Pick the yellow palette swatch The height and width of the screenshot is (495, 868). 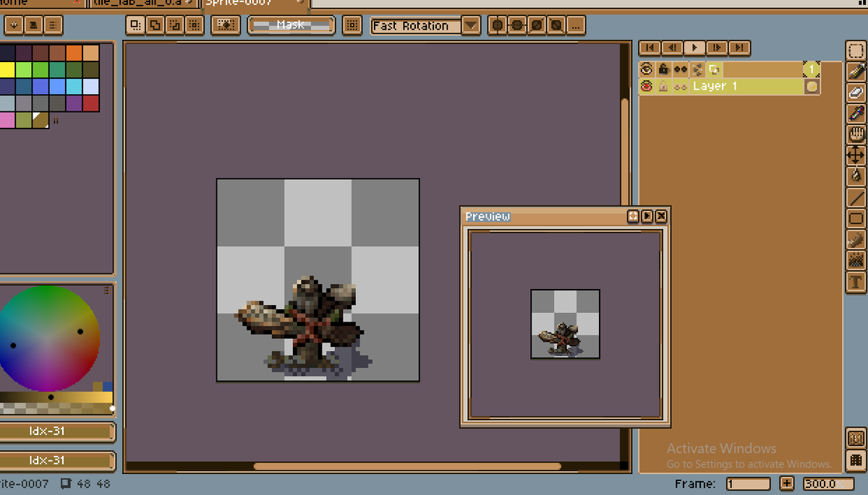click(7, 69)
